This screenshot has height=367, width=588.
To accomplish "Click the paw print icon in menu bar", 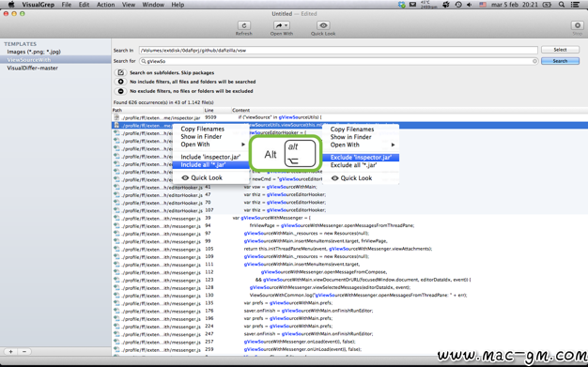I will (x=446, y=5).
